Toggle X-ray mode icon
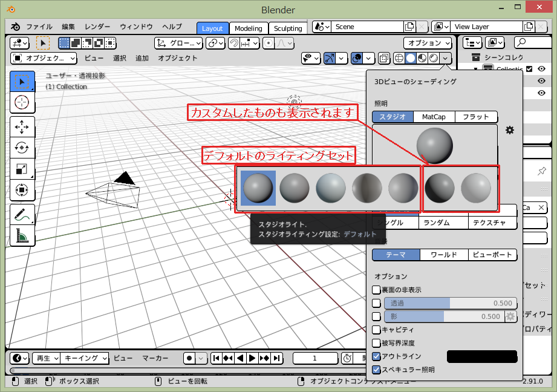 coord(383,58)
